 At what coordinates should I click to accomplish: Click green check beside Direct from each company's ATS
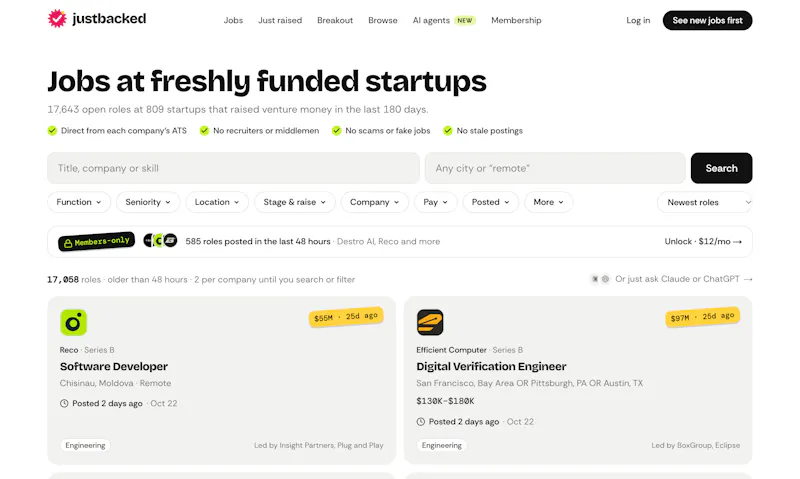pyautogui.click(x=52, y=131)
